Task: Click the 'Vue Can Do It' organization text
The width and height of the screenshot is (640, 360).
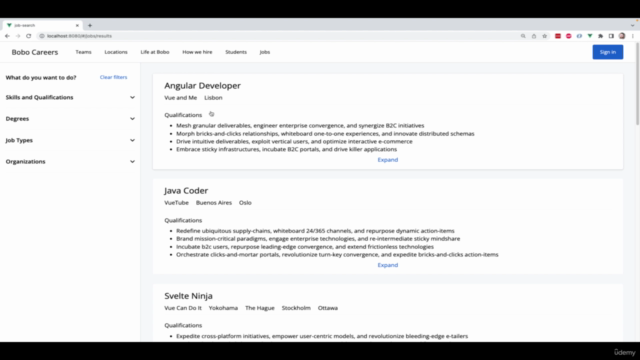Action: click(183, 308)
